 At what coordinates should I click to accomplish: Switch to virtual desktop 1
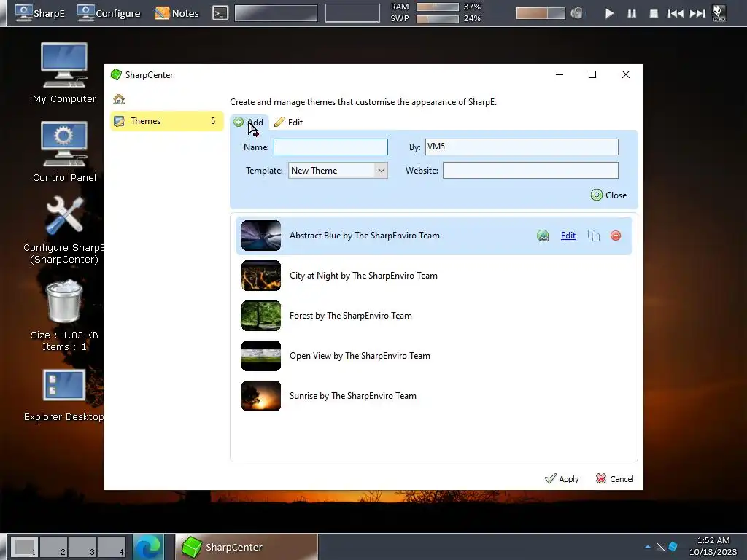click(x=24, y=547)
